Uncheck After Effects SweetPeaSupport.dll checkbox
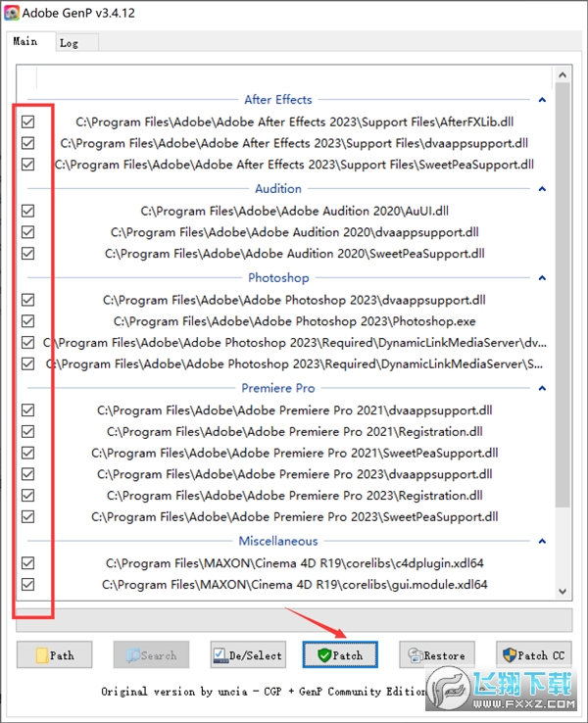Screen dimensions: 588x723 coord(28,165)
